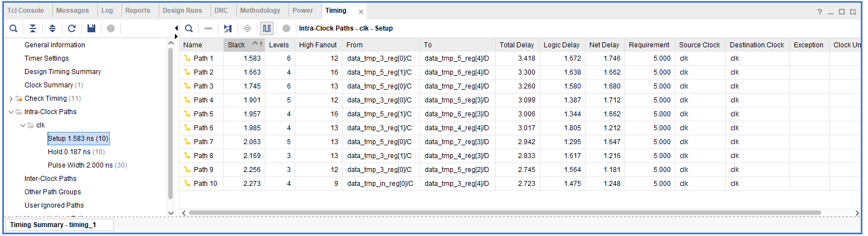The image size is (868, 236).
Task: Select the Timing Summary - timing_1 tab
Action: 58,225
